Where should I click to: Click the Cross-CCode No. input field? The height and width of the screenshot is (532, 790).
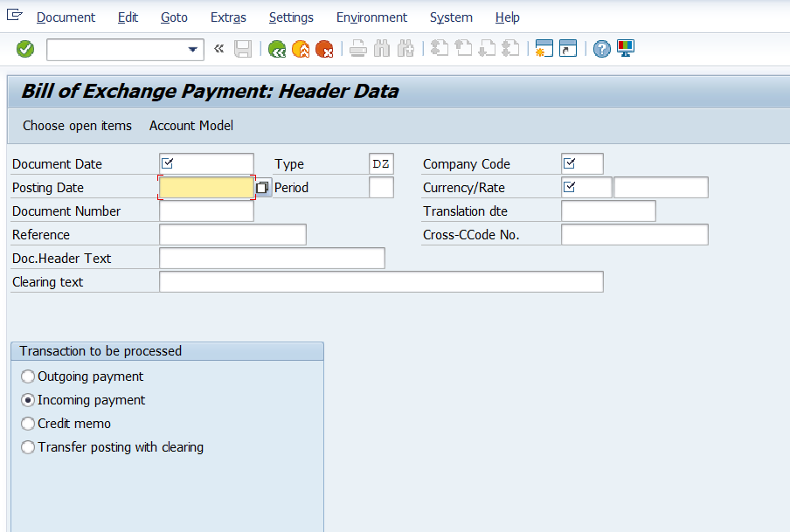(x=634, y=235)
